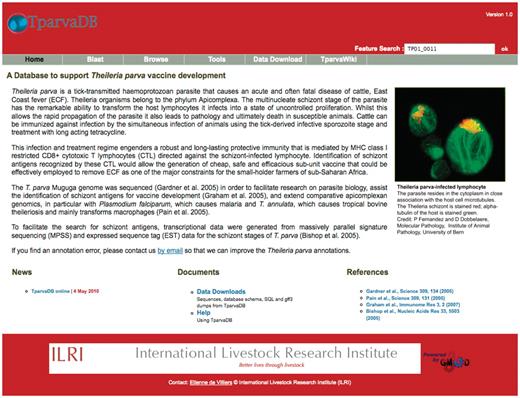Click the 'by email' contact link

[x=170, y=250]
